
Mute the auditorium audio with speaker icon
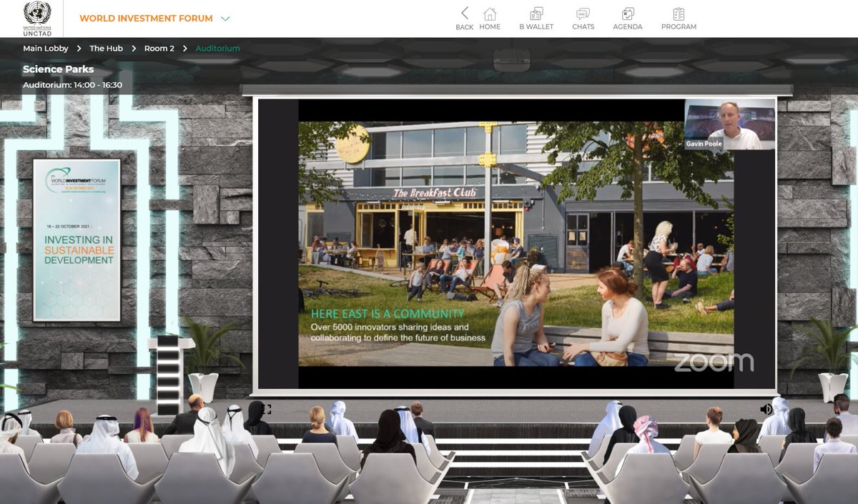(x=766, y=409)
